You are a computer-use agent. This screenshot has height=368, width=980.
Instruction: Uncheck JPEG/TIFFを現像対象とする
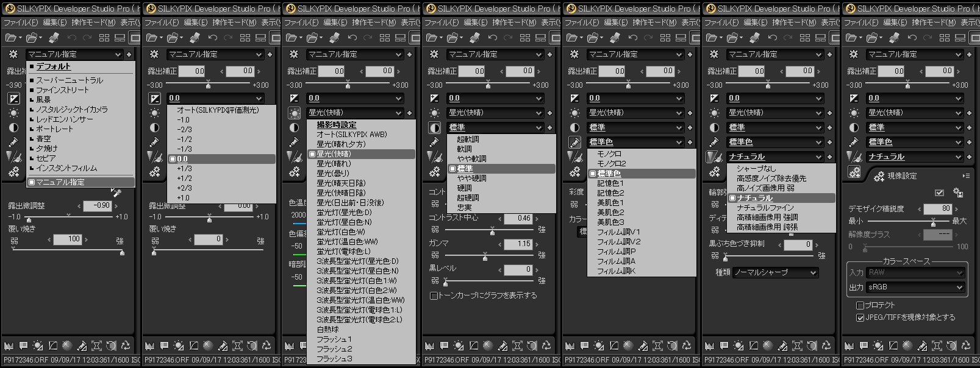click(860, 317)
